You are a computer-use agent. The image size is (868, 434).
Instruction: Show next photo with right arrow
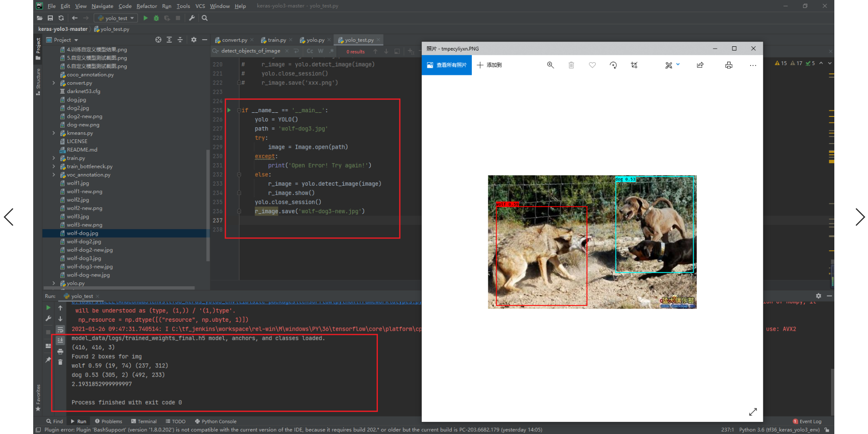860,217
